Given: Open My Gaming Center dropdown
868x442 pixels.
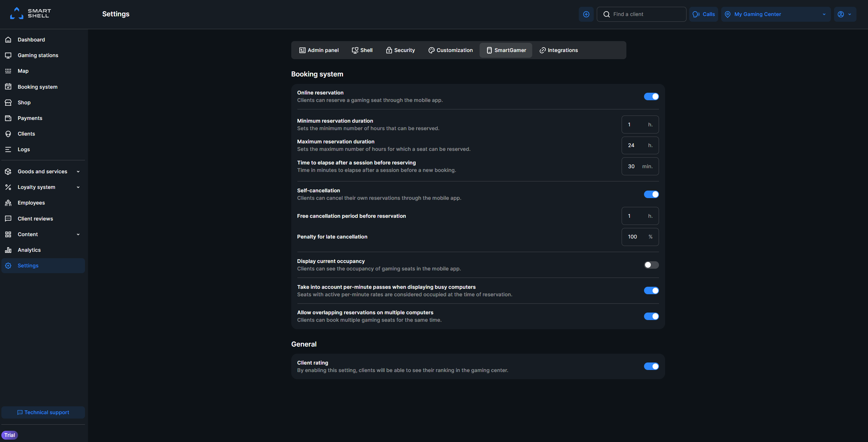Looking at the screenshot, I should coord(776,14).
